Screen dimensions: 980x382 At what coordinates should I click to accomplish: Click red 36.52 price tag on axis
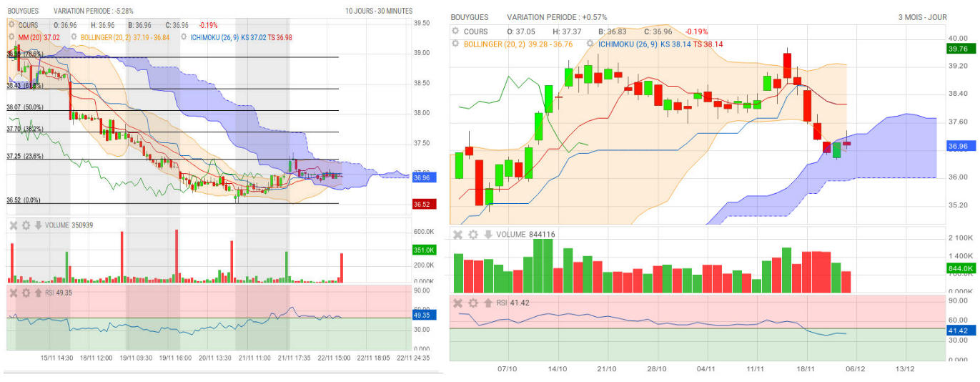coord(423,205)
